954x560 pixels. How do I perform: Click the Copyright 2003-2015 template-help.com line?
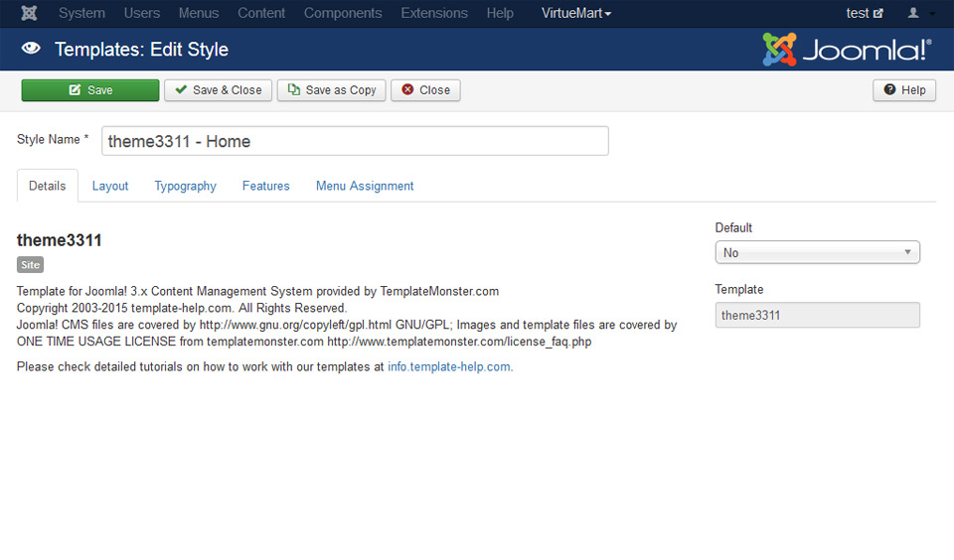[x=182, y=308]
